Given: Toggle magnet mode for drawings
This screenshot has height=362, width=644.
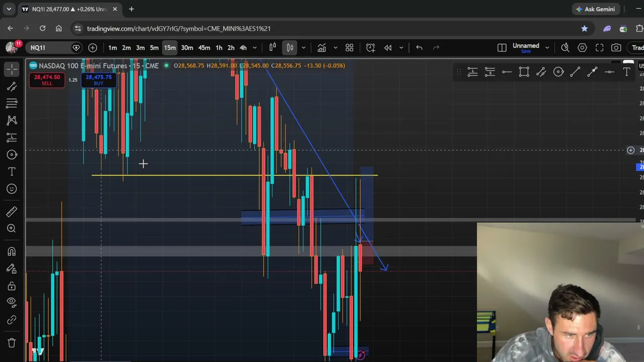Looking at the screenshot, I should pos(12,252).
